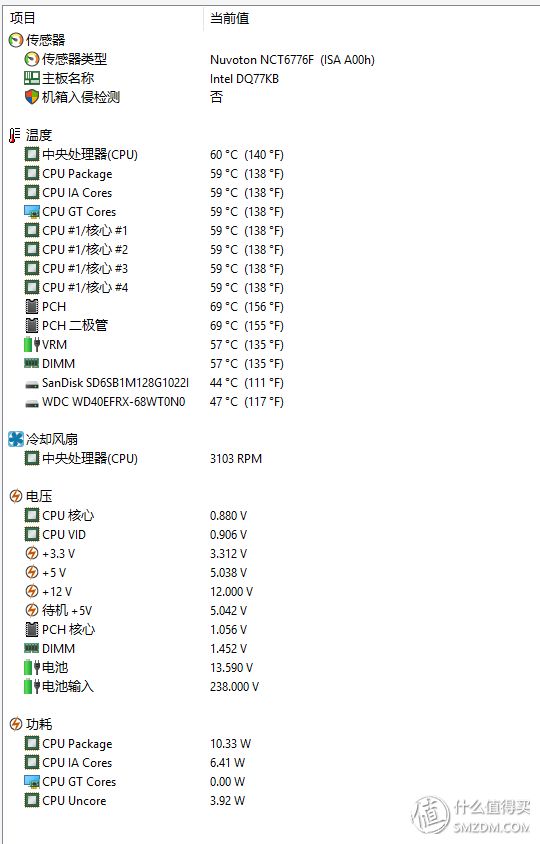
Task: Select the CPU 核心 voltage label
Action: (68, 515)
